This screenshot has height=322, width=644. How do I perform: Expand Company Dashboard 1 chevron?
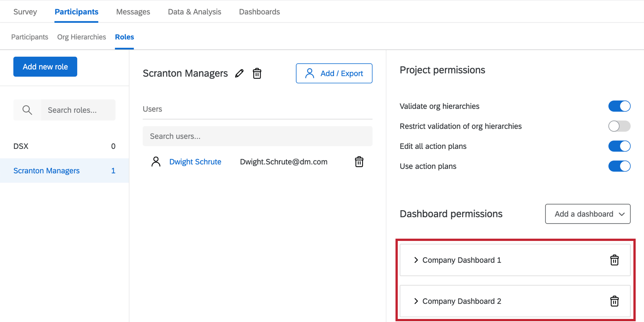tap(416, 260)
